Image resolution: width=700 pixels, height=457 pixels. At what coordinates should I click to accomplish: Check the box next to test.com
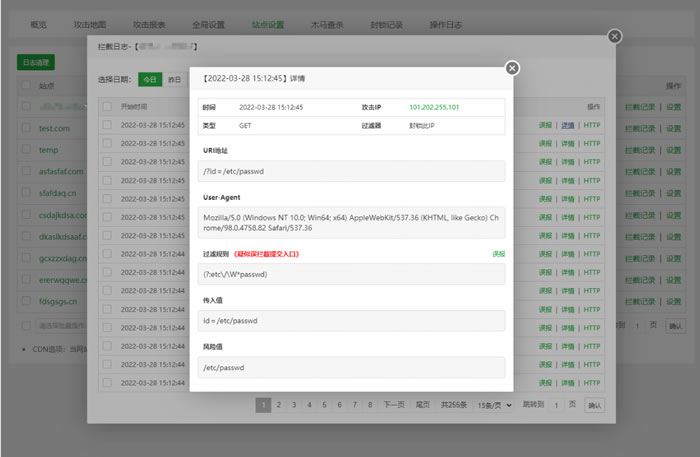pos(27,128)
